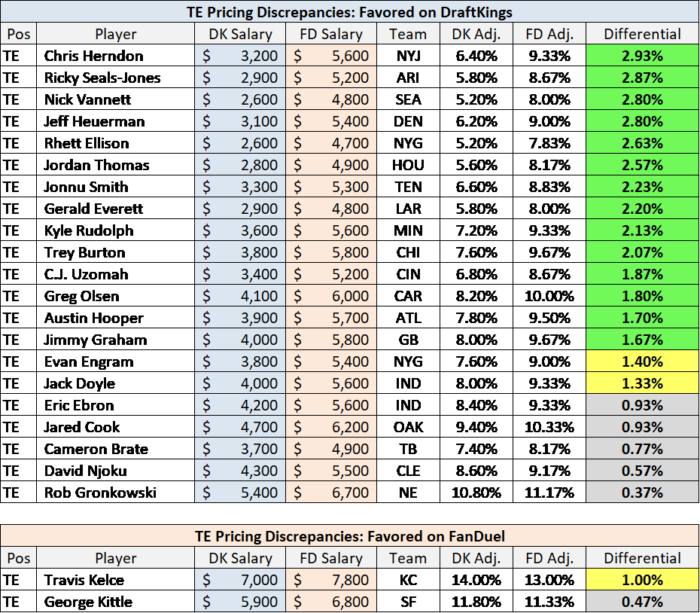This screenshot has width=700, height=613.
Task: Click the SEA team abbreviation
Action: 408,99
